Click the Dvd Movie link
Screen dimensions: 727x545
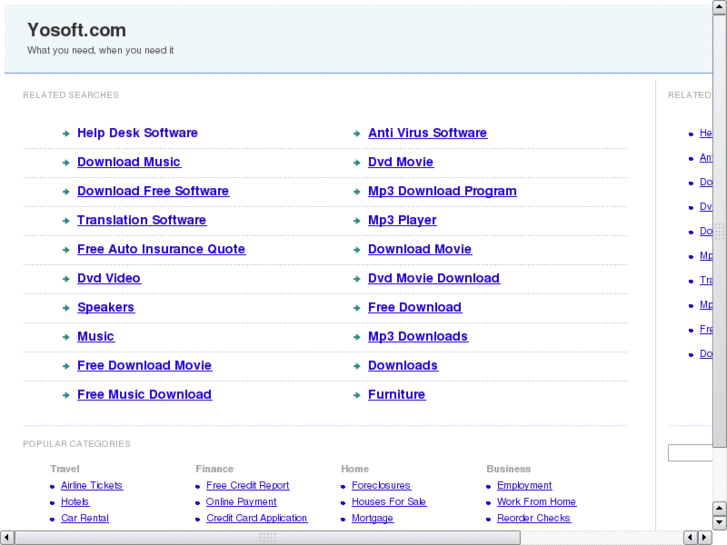pos(401,162)
